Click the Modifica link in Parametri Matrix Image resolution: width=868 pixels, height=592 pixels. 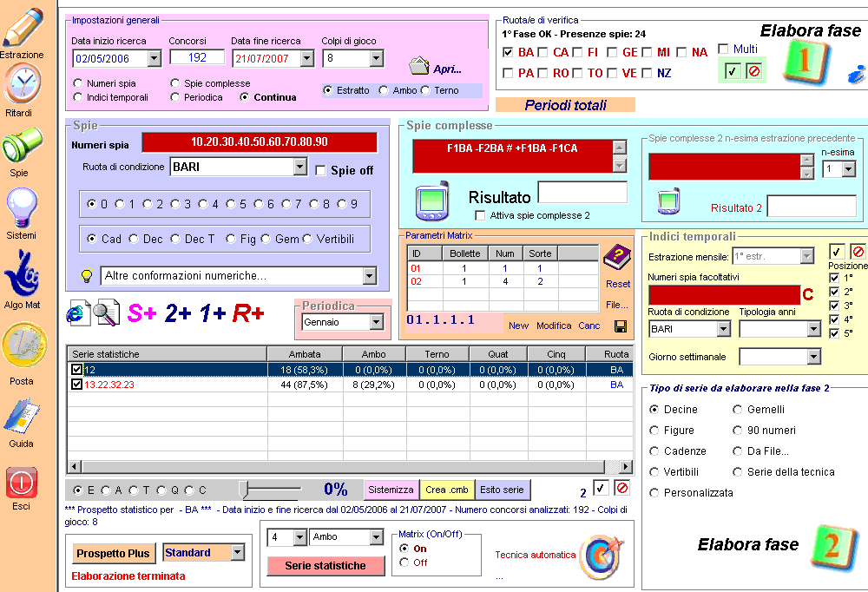(554, 326)
